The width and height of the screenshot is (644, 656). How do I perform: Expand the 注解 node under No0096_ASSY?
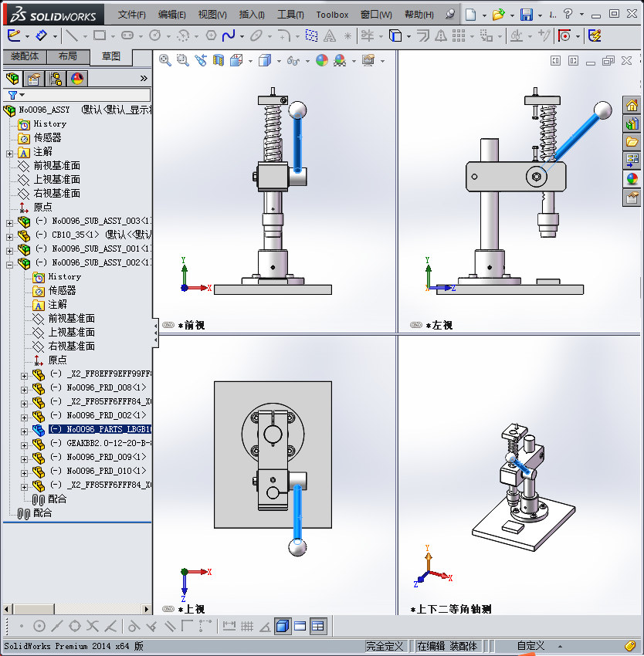point(9,154)
